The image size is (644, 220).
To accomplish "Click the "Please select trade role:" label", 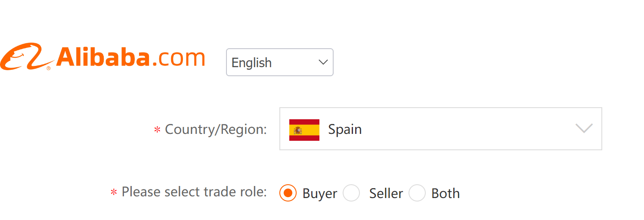I will pyautogui.click(x=194, y=192).
